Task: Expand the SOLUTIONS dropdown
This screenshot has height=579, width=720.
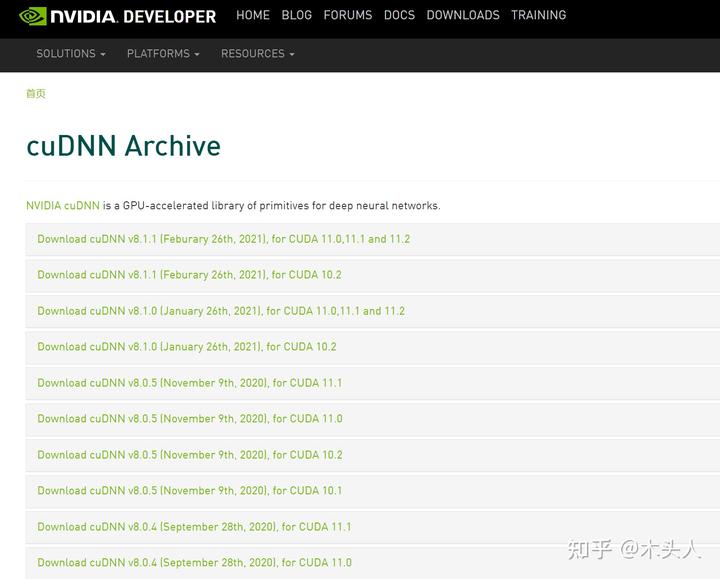Action: (71, 54)
